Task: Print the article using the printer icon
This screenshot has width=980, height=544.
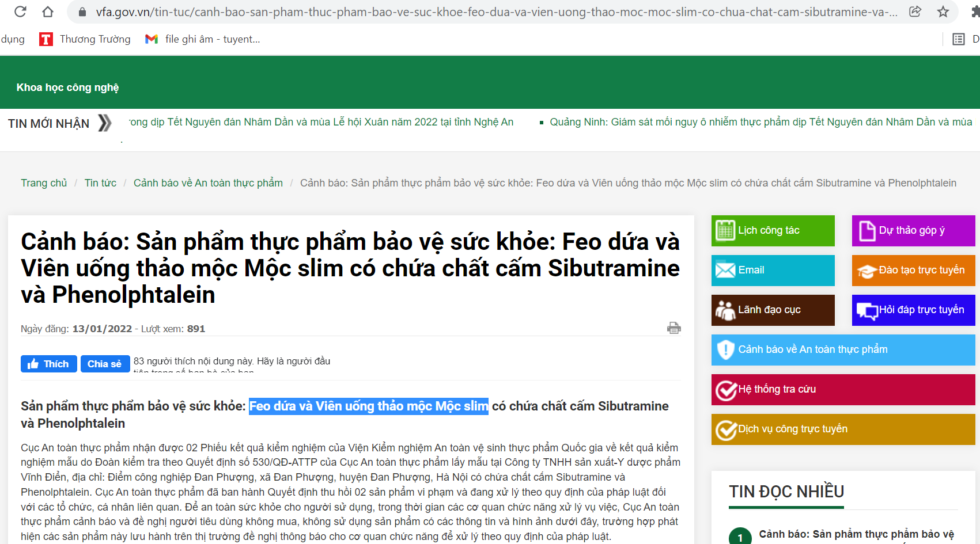Action: coord(673,328)
